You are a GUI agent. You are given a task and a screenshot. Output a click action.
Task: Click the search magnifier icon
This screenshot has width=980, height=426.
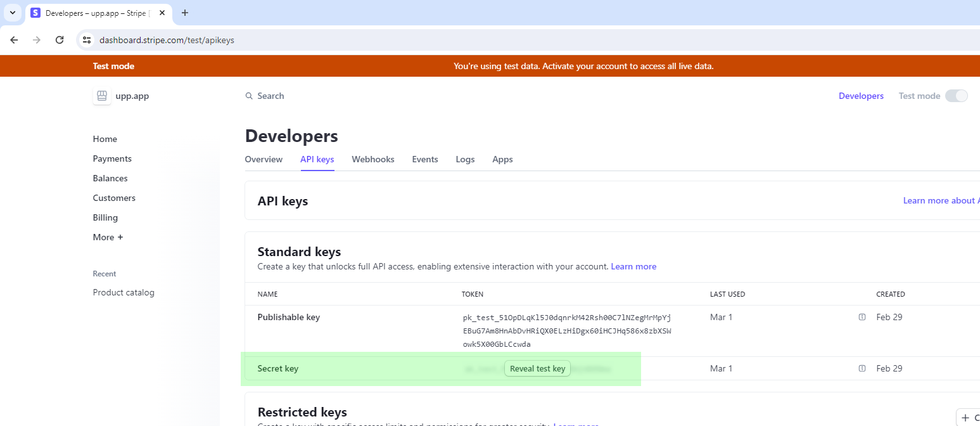(249, 96)
